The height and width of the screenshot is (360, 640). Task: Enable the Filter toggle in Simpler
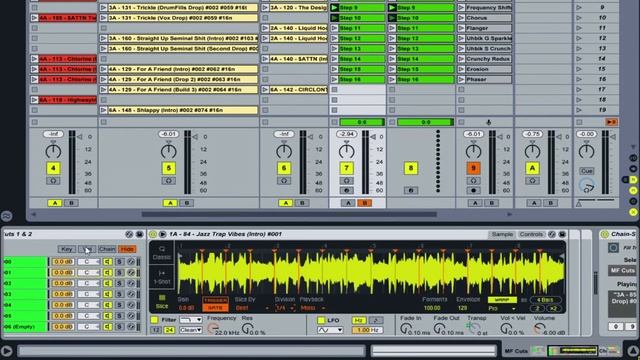point(154,320)
